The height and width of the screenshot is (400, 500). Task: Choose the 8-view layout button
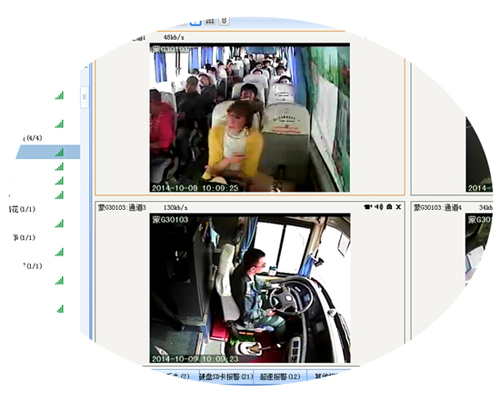[x=224, y=20]
